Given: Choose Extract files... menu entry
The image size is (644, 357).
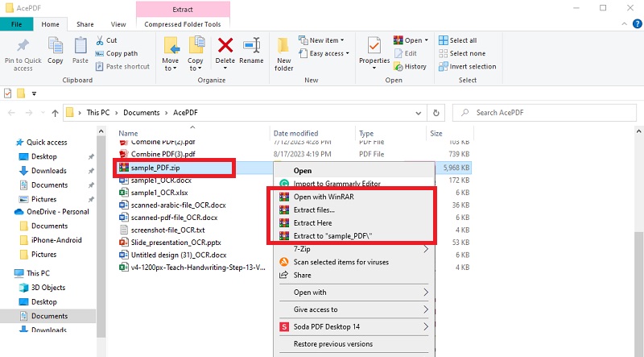Looking at the screenshot, I should [x=354, y=210].
